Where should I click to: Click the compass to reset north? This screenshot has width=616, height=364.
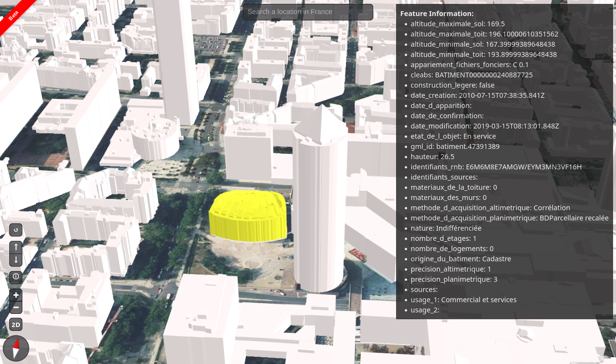[16, 348]
